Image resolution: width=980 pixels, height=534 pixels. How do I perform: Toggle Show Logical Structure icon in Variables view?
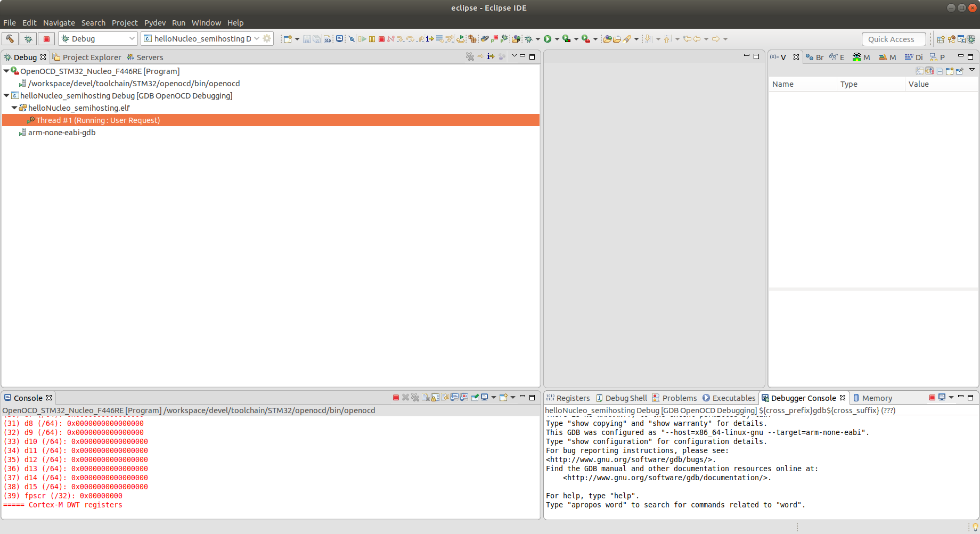point(929,71)
